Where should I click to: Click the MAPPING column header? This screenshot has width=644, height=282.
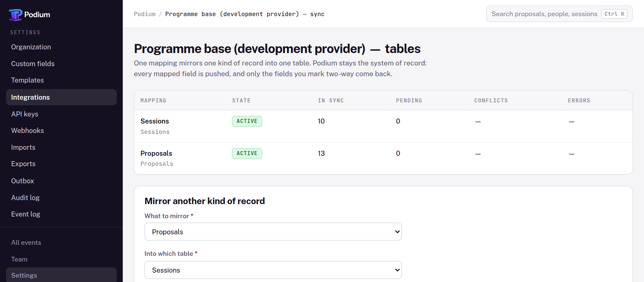153,100
